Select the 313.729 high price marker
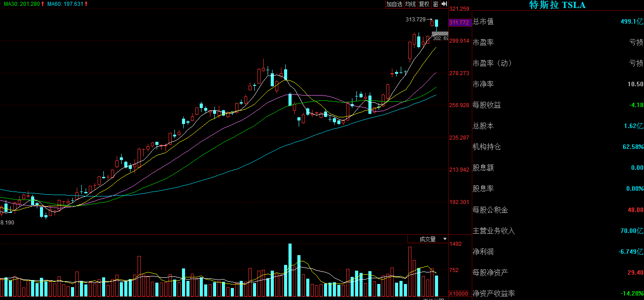 [415, 20]
